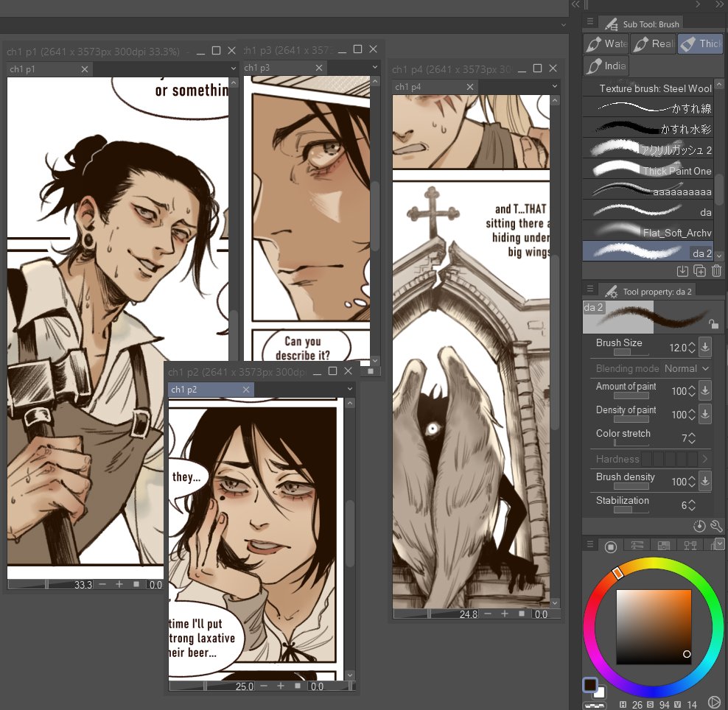The height and width of the screenshot is (710, 728).
Task: Click the Stabilization slider
Action: tap(631, 510)
